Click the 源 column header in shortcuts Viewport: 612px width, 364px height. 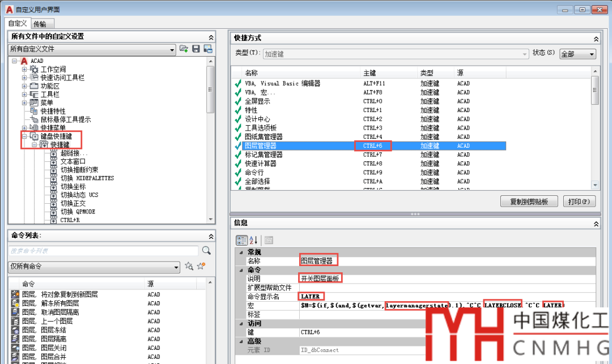pyautogui.click(x=481, y=73)
